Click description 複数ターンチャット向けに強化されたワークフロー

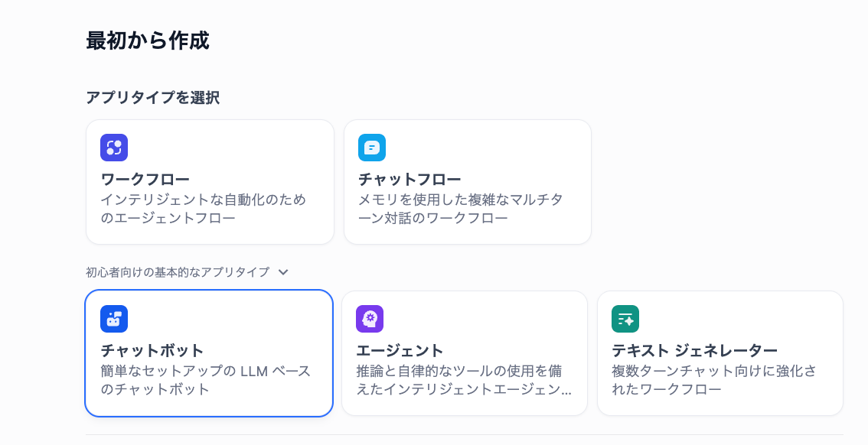[x=713, y=380]
